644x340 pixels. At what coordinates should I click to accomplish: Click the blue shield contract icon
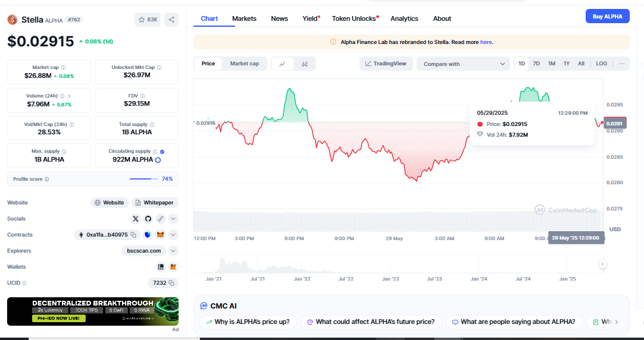pos(148,235)
